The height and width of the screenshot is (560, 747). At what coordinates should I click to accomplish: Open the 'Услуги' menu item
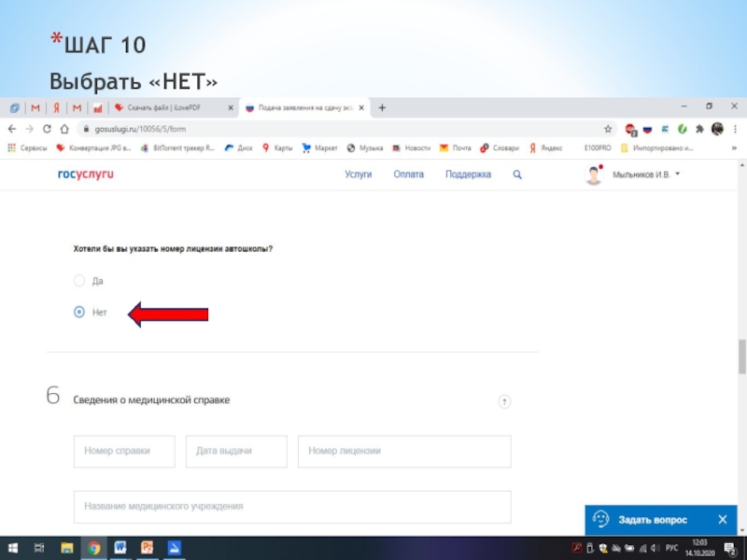358,175
